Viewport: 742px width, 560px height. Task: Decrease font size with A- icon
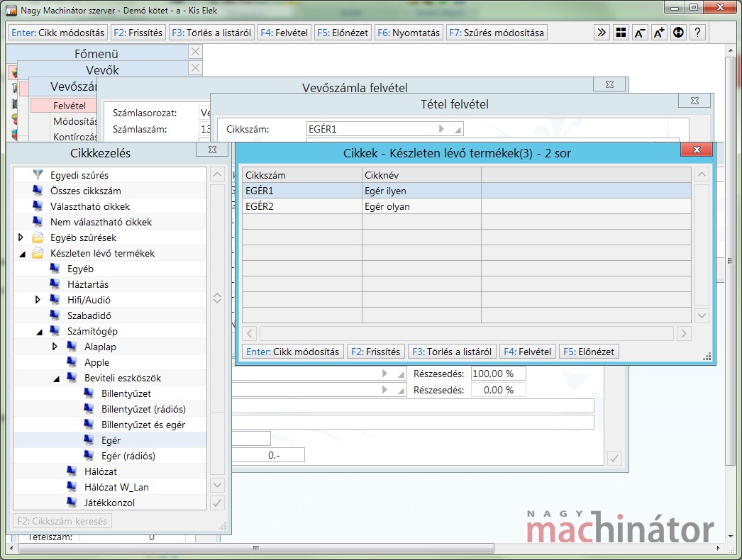[x=640, y=33]
